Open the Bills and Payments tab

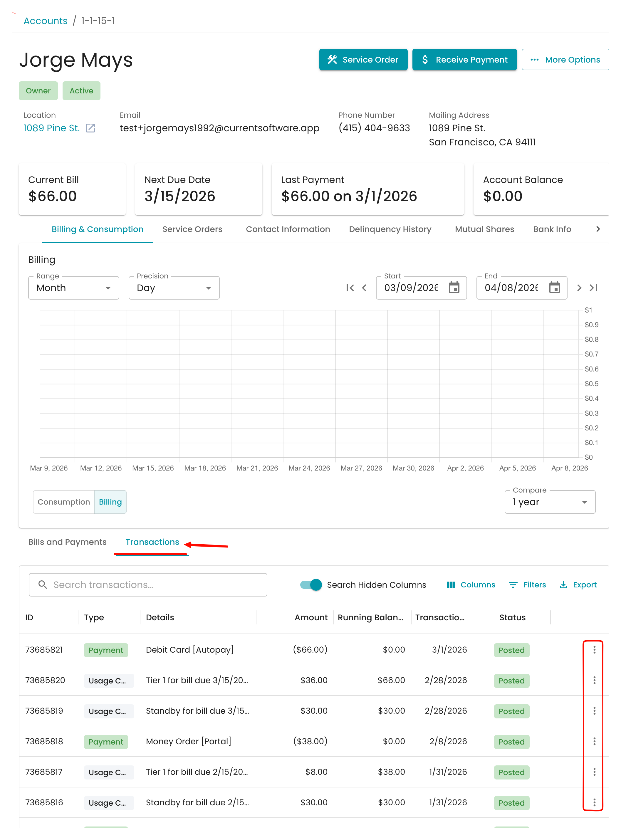[x=67, y=542]
